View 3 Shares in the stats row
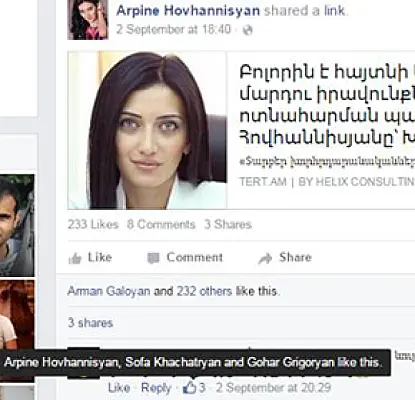Viewport: 415px width, 400px height. tap(228, 224)
